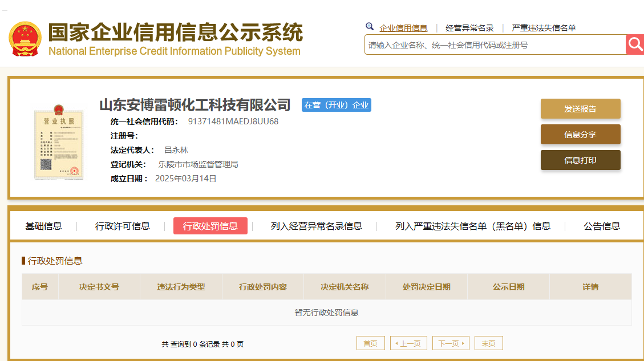Select the 企业信用信息 search option

pos(403,28)
